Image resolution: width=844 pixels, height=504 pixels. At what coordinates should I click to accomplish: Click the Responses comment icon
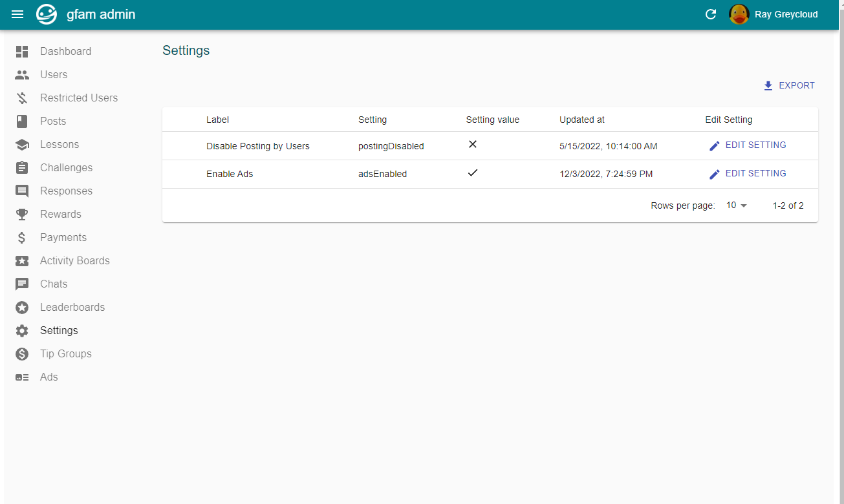click(x=22, y=191)
